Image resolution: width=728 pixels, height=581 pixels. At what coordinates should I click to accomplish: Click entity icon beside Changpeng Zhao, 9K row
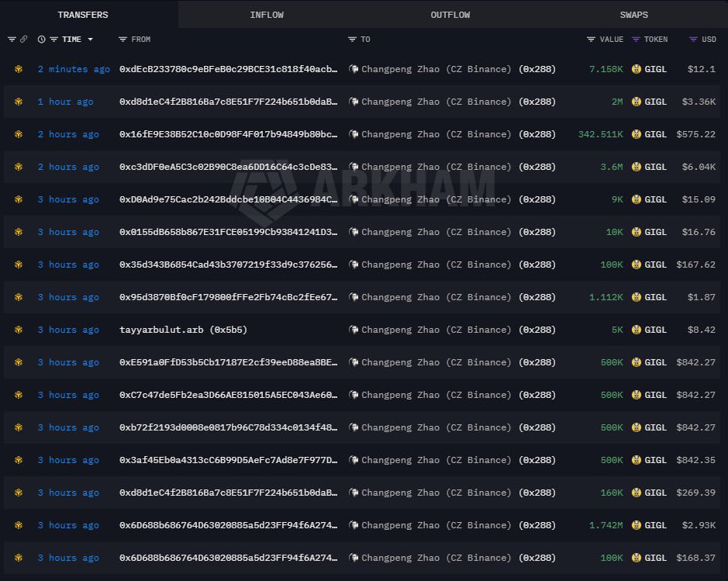pos(354,199)
